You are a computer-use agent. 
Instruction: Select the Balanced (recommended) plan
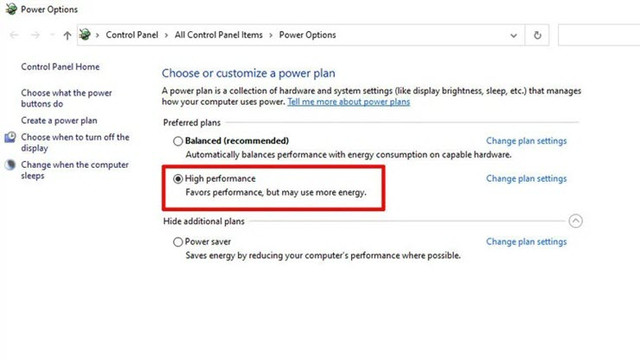click(178, 141)
